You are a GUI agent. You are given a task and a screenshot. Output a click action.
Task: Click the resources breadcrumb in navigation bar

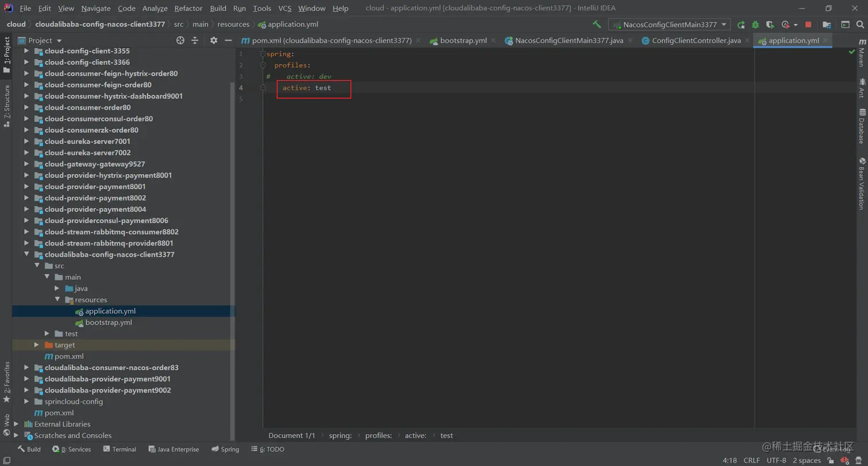(233, 24)
